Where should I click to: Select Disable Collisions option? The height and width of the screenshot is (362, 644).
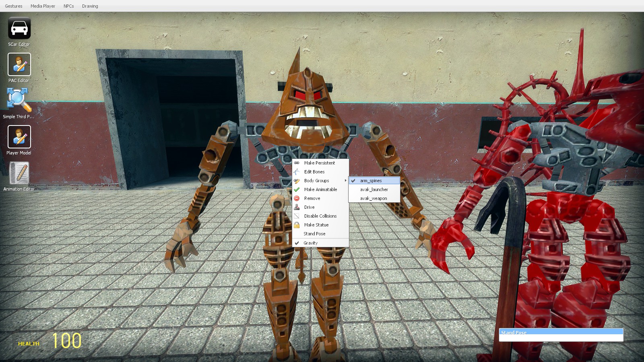(x=320, y=216)
